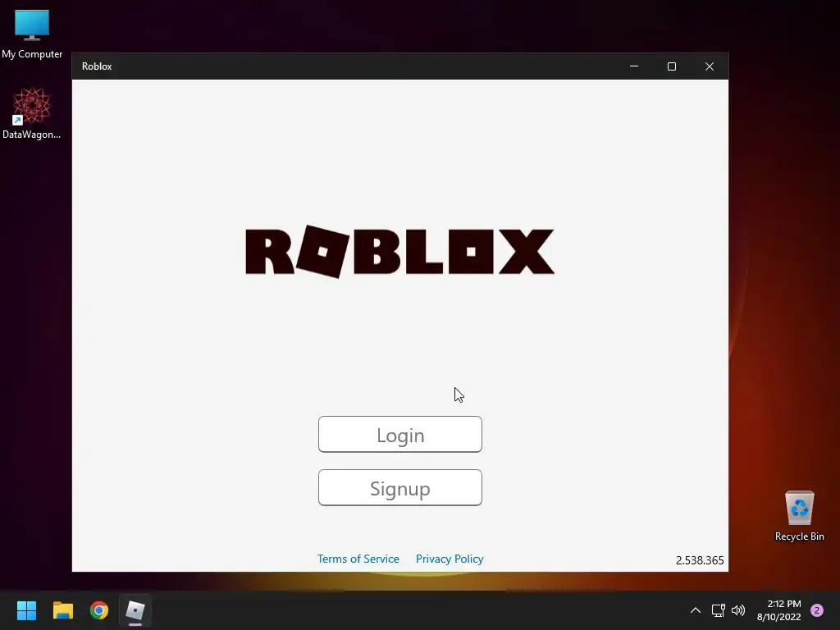Select the My Computer desktop icon
Screen dimensions: 840x630
coord(32,34)
